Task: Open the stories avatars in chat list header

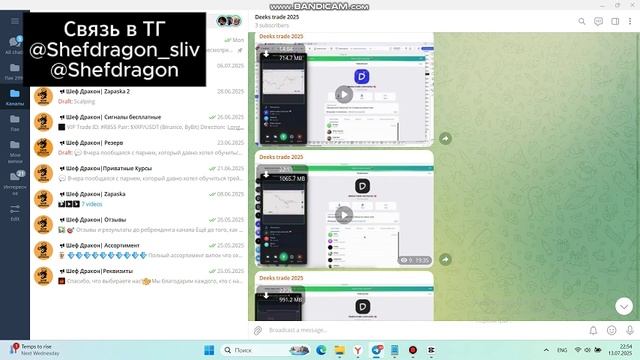Action: (229, 21)
